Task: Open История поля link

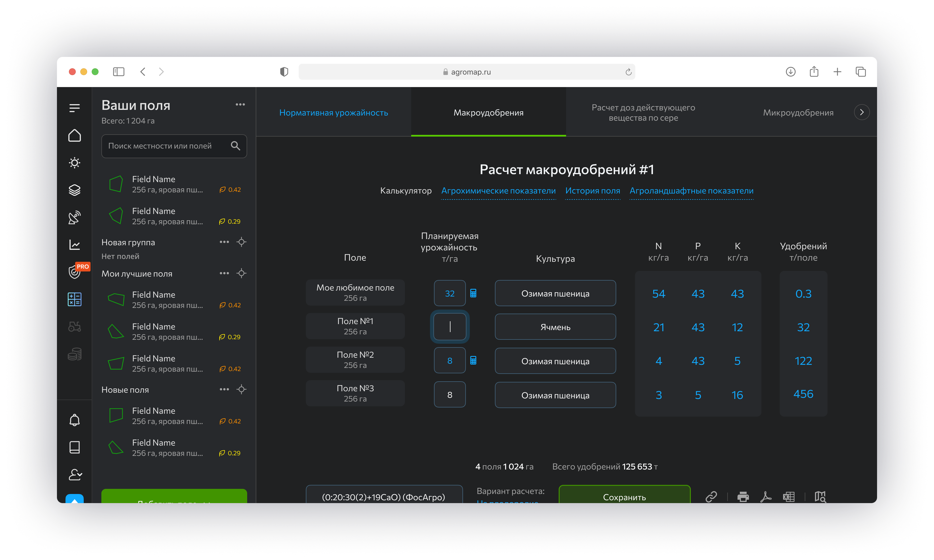Action: click(593, 191)
